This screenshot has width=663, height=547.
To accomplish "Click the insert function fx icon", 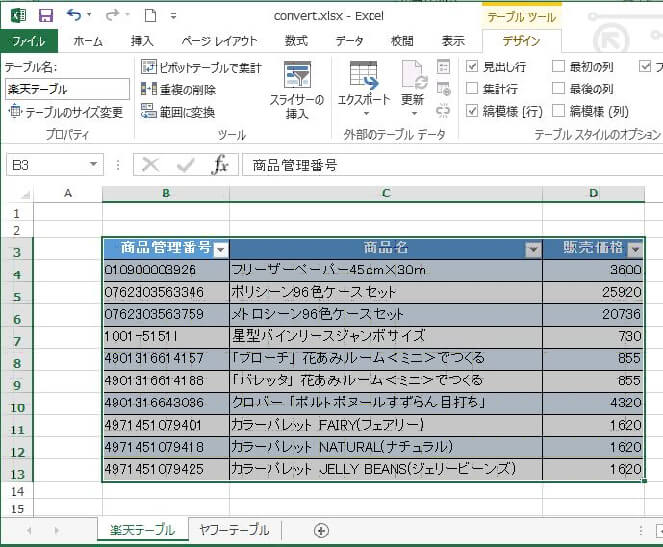I will point(220,165).
